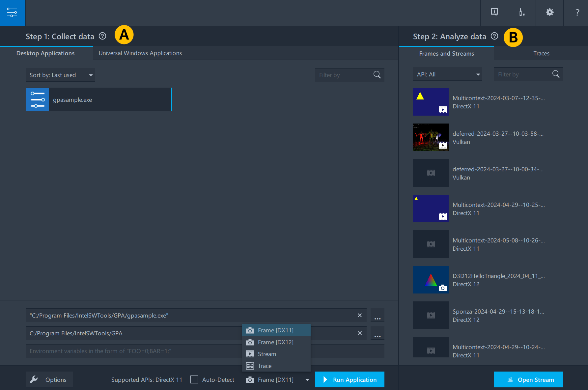588x390 pixels.
Task: Click the help icon beside Step 2
Action: point(494,36)
